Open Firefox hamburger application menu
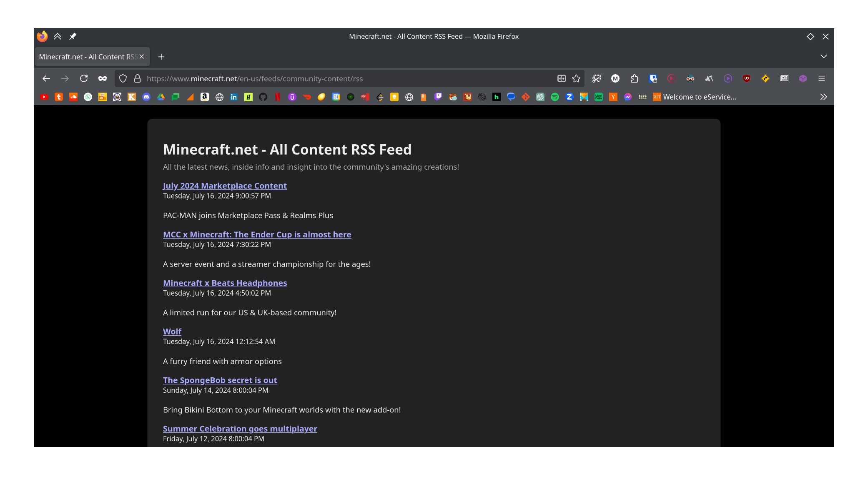Image resolution: width=868 pixels, height=487 pixels. (x=822, y=78)
